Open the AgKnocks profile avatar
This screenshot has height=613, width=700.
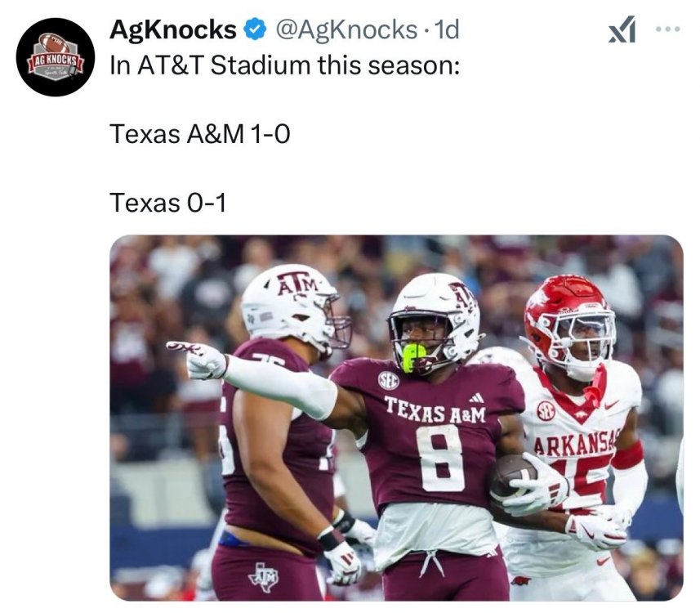(x=56, y=57)
